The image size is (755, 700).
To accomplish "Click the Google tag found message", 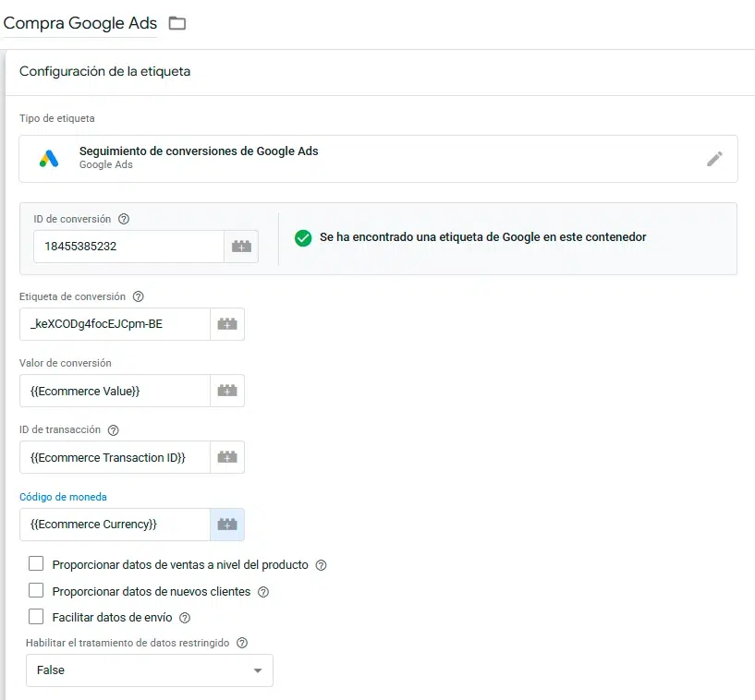I will click(x=483, y=237).
